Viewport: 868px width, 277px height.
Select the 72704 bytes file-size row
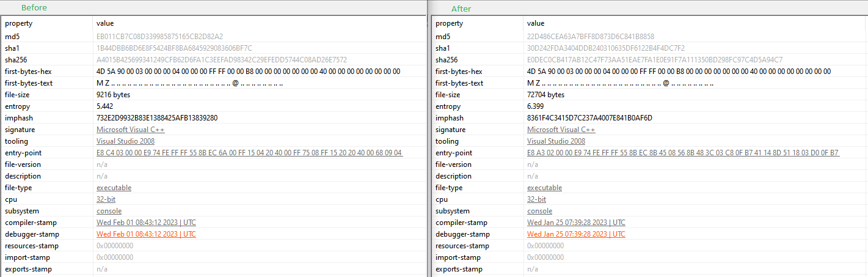[x=545, y=95]
